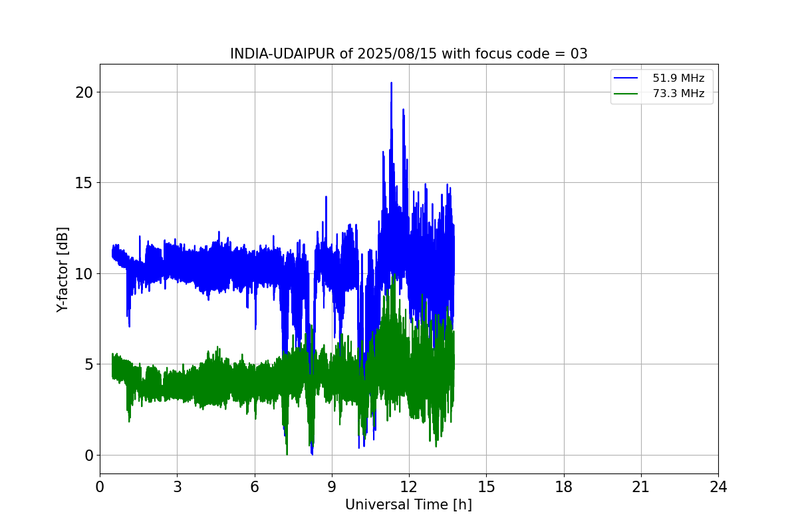Viewport: 798px width, 532px height.
Task: Click y-axis tick label 5
Action: [x=88, y=364]
